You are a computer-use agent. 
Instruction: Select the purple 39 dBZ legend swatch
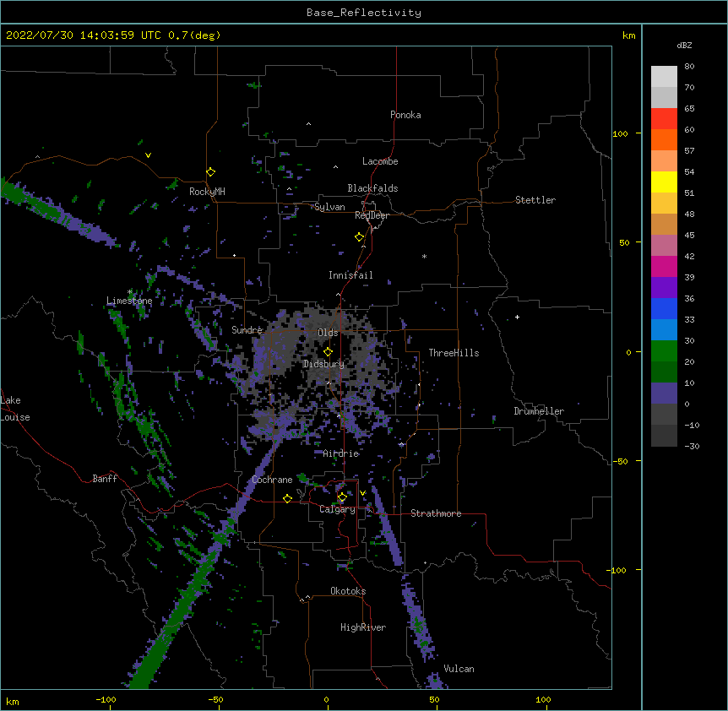pyautogui.click(x=664, y=288)
